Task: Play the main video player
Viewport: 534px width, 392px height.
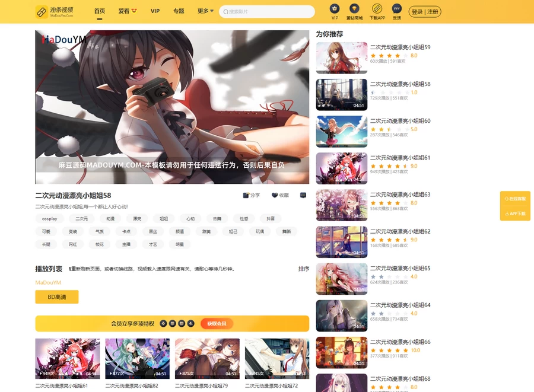Action: click(x=172, y=107)
